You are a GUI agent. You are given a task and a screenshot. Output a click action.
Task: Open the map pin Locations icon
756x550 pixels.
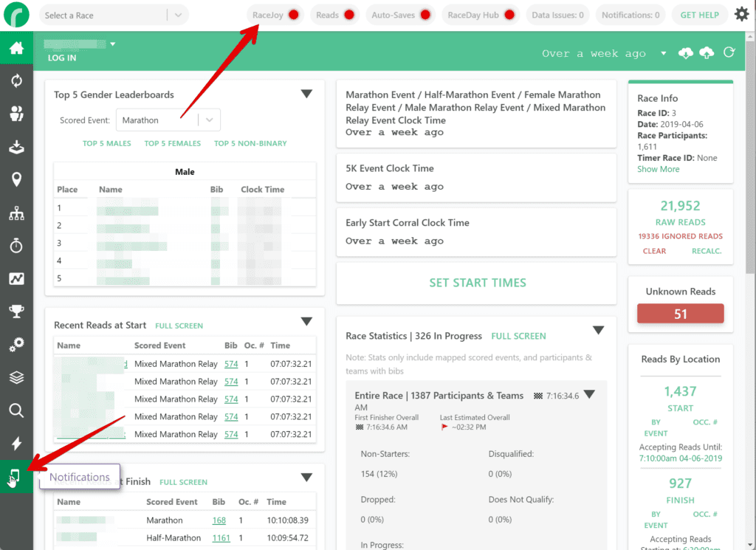(x=16, y=179)
